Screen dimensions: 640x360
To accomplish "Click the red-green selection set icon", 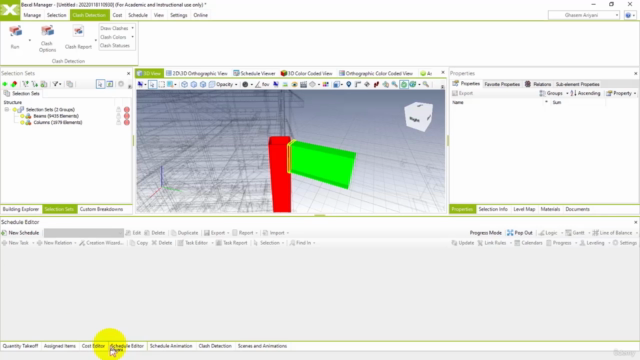I will [x=14, y=84].
